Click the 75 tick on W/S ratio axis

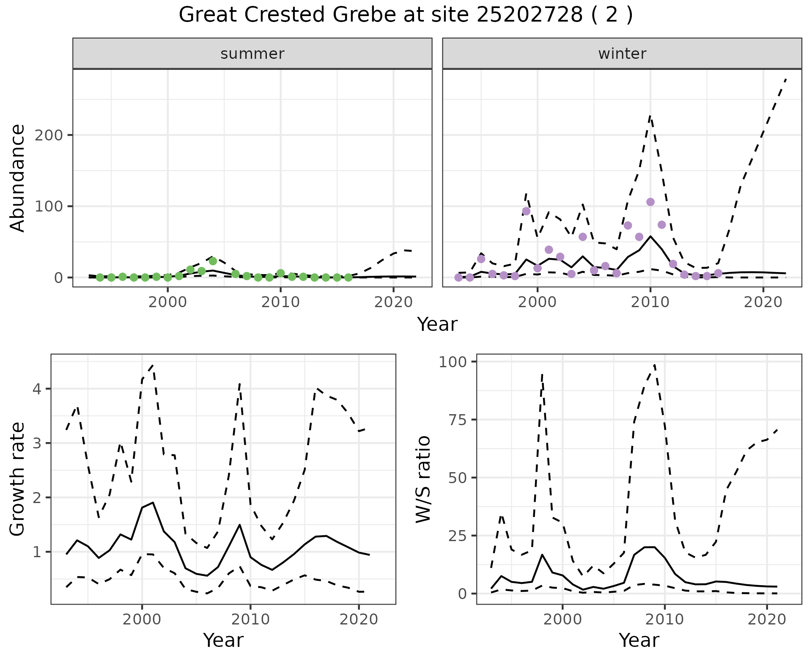(457, 420)
